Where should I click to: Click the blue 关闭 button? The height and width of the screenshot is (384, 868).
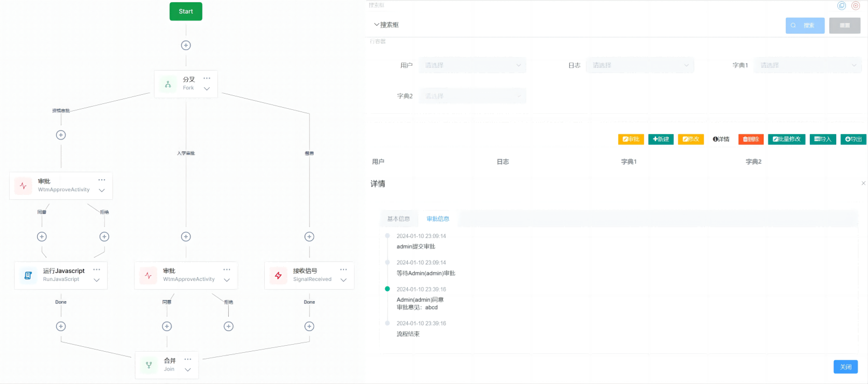[x=845, y=367]
